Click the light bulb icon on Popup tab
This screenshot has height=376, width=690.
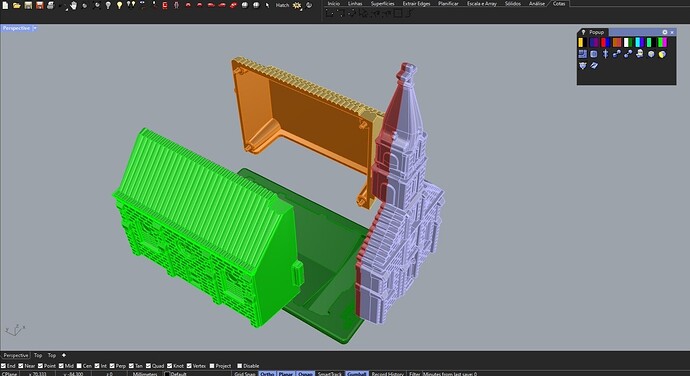(x=584, y=32)
